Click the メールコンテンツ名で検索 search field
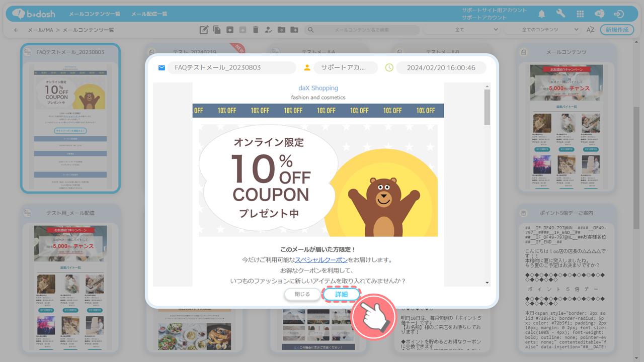The width and height of the screenshot is (644, 362). click(362, 30)
